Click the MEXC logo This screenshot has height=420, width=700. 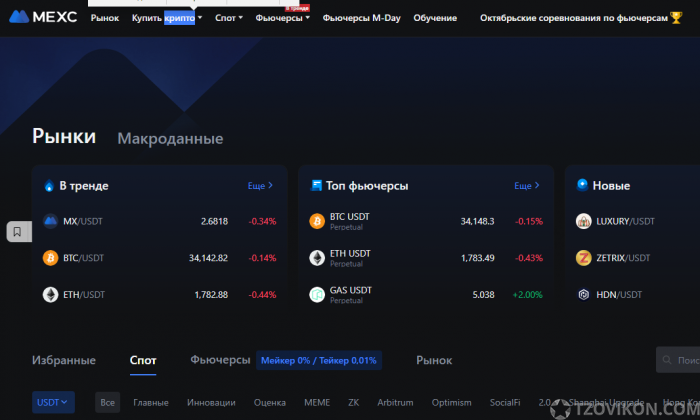click(43, 17)
